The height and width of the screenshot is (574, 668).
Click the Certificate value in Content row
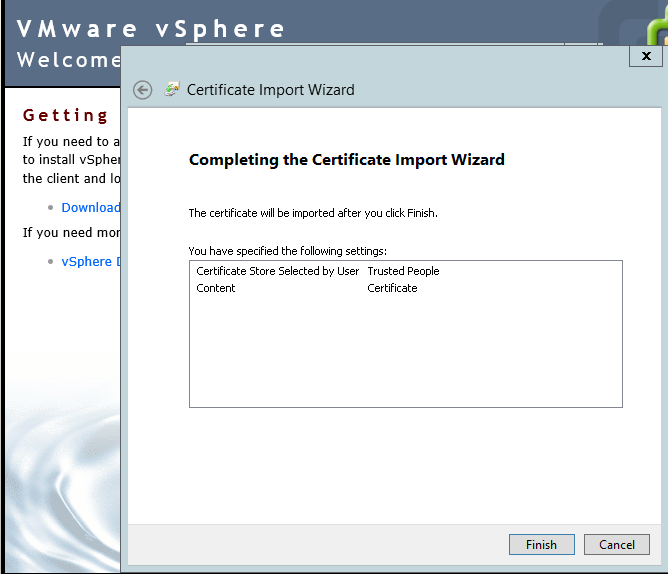click(392, 288)
